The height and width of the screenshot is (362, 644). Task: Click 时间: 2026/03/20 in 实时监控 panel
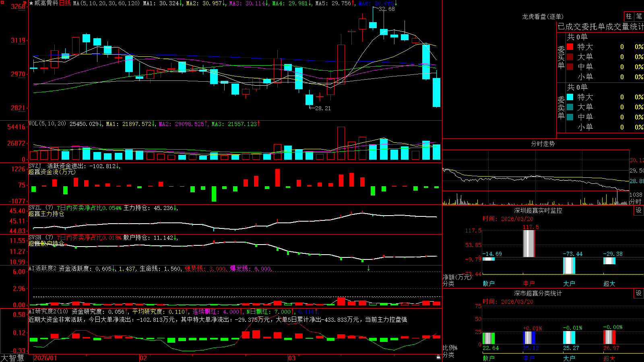click(x=508, y=219)
